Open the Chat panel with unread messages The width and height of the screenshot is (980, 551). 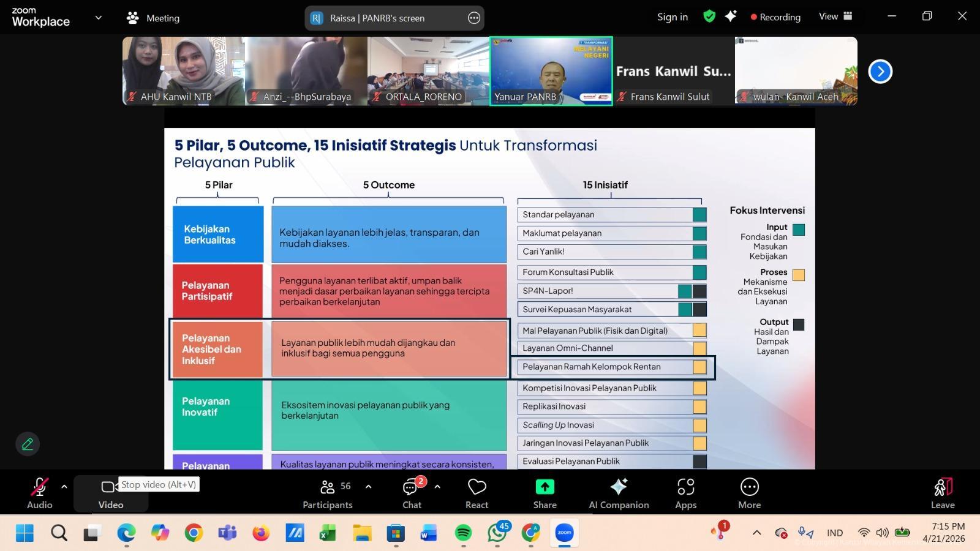click(411, 493)
